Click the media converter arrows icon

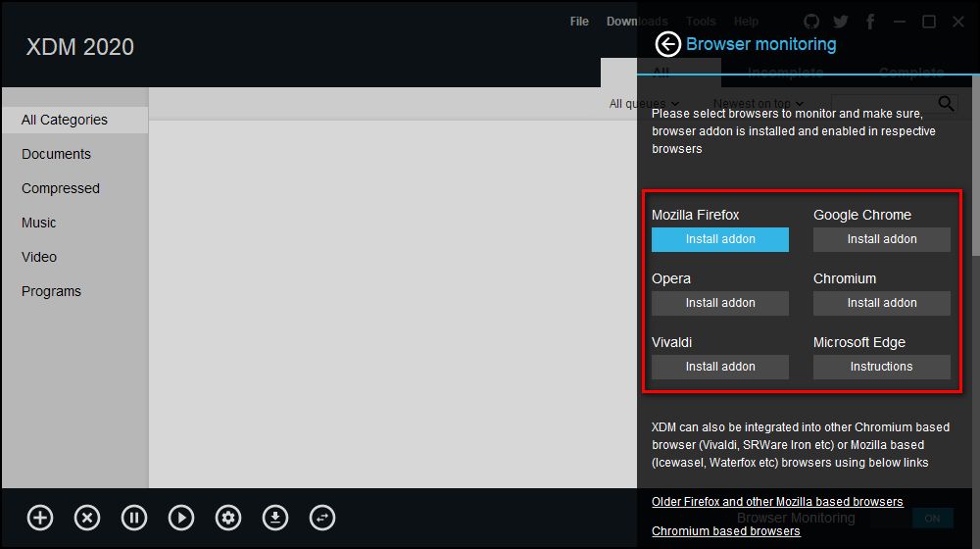click(322, 518)
